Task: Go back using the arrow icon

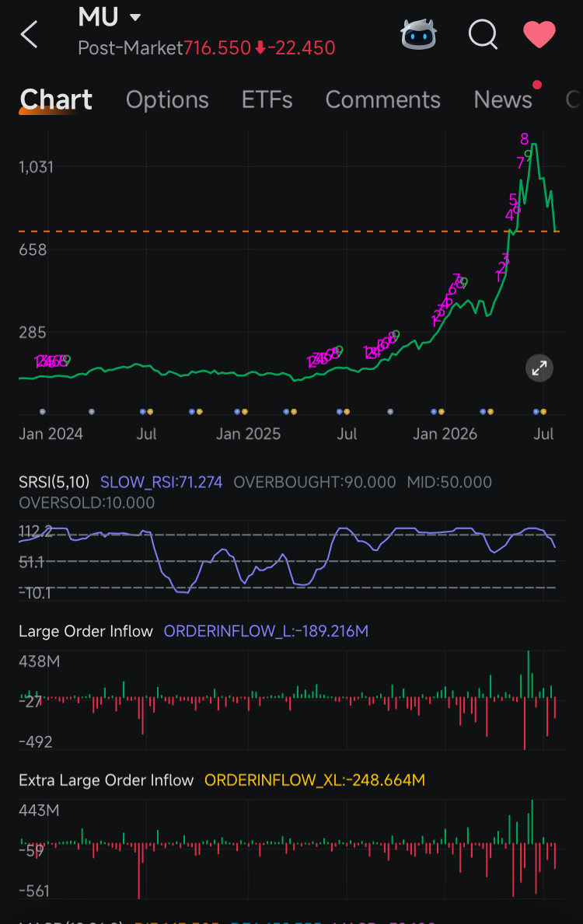Action: pos(29,34)
